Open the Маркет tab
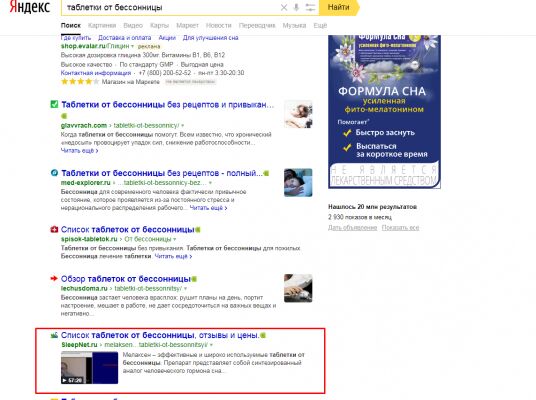This screenshot has width=536, height=400. [187, 26]
